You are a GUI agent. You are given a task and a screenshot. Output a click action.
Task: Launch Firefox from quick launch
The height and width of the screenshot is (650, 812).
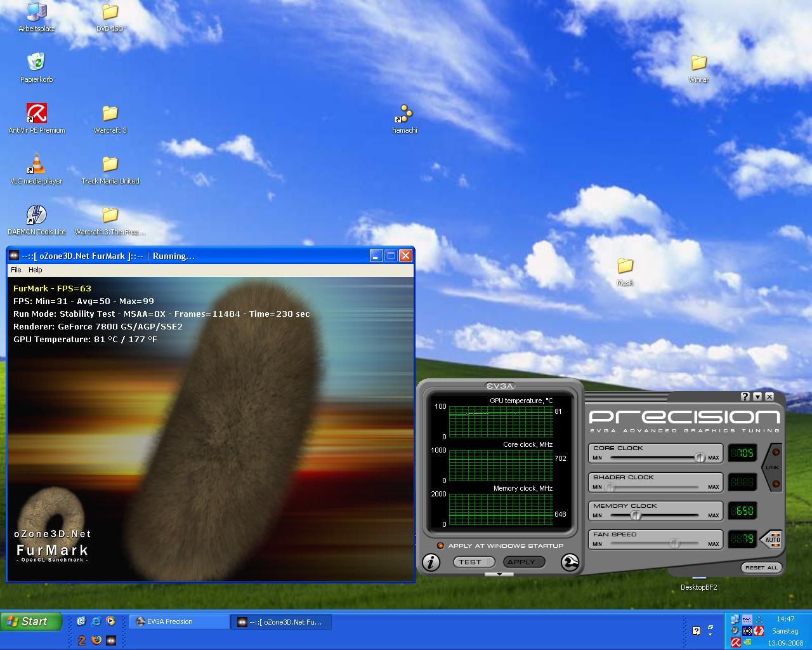point(96,640)
